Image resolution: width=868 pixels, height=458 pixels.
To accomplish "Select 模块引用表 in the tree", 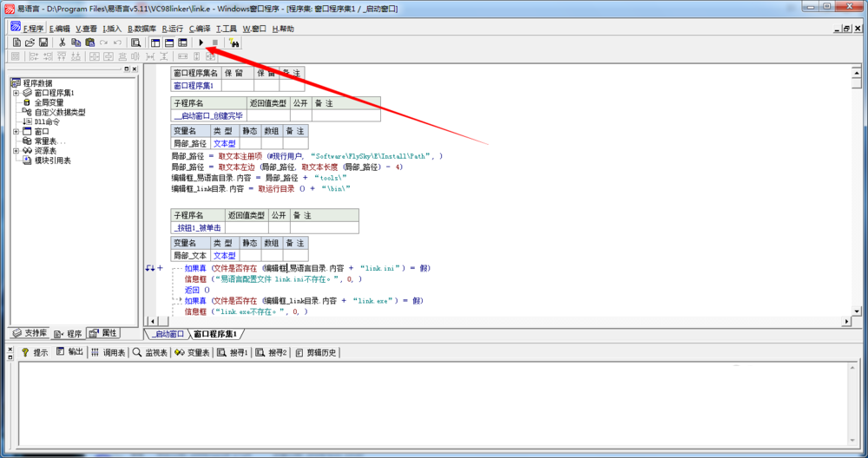I will point(53,160).
